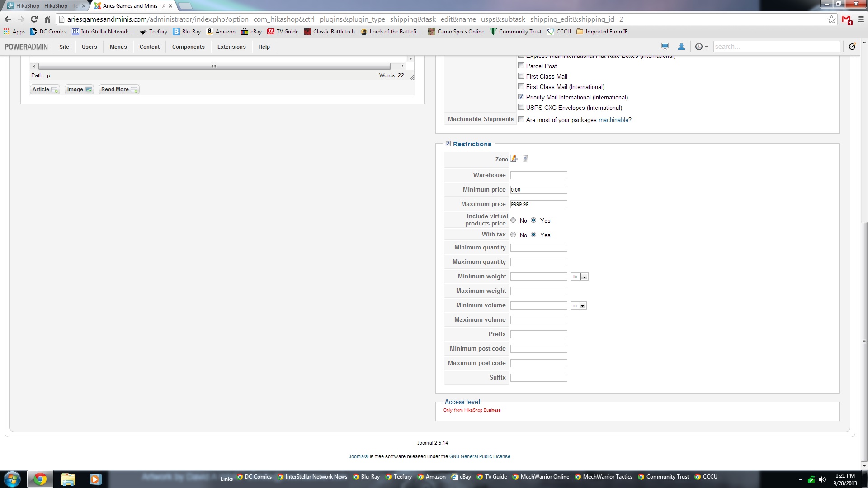This screenshot has height=488, width=868.
Task: Click the Zone edit pencil icon
Action: pyautogui.click(x=514, y=159)
